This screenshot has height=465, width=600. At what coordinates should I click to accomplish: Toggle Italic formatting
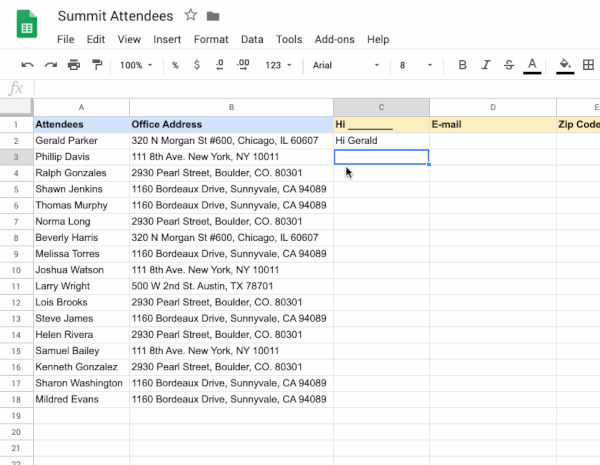pyautogui.click(x=486, y=65)
